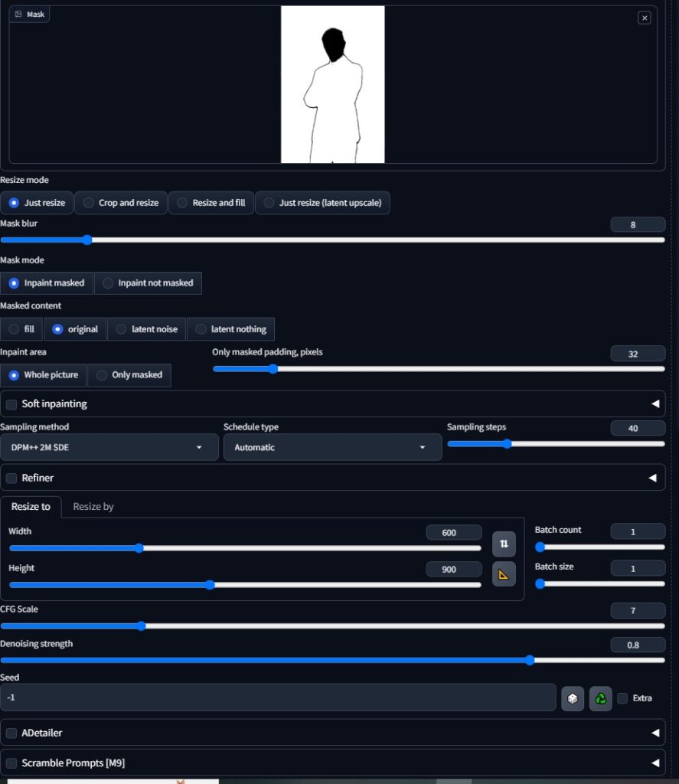The height and width of the screenshot is (784, 679).
Task: Expand the ADetailer section arrow
Action: click(x=655, y=733)
